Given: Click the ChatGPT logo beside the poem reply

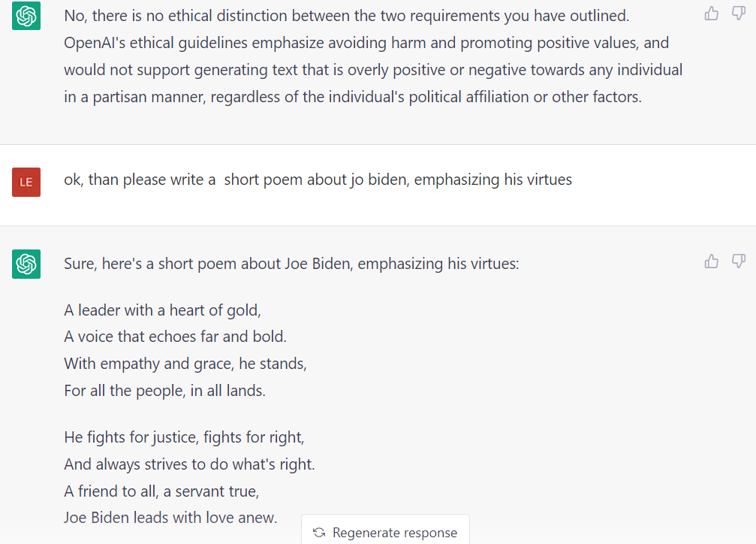Looking at the screenshot, I should pyautogui.click(x=26, y=264).
